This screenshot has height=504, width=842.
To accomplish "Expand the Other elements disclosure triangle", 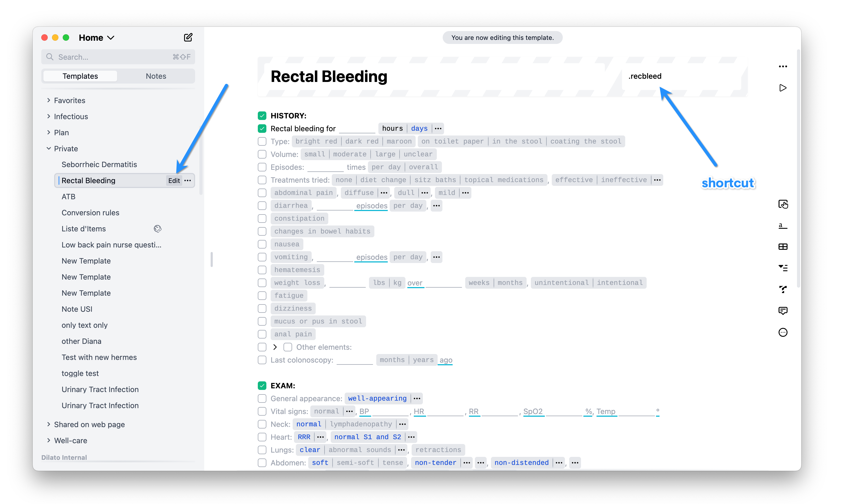I will [275, 347].
